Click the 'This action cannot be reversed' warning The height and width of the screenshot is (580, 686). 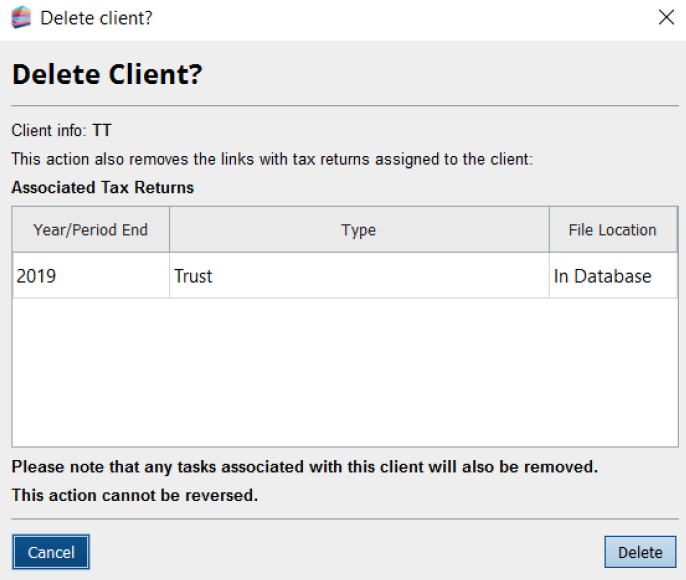tap(135, 495)
